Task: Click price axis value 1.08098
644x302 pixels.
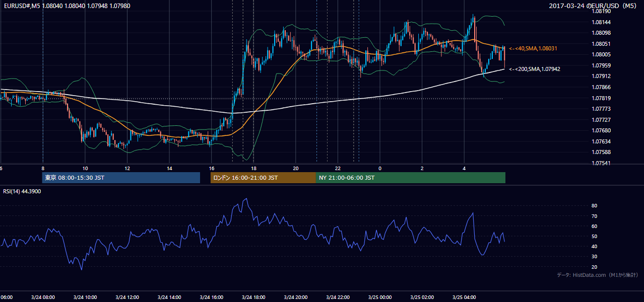Action: (x=601, y=33)
